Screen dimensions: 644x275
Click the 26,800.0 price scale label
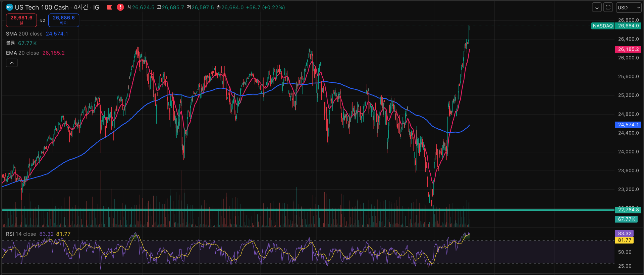pyautogui.click(x=629, y=20)
